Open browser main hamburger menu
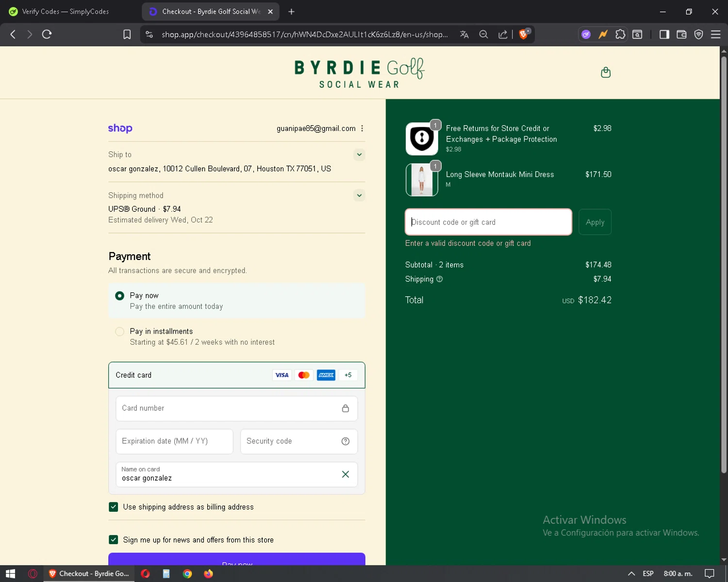The image size is (728, 582). point(716,34)
